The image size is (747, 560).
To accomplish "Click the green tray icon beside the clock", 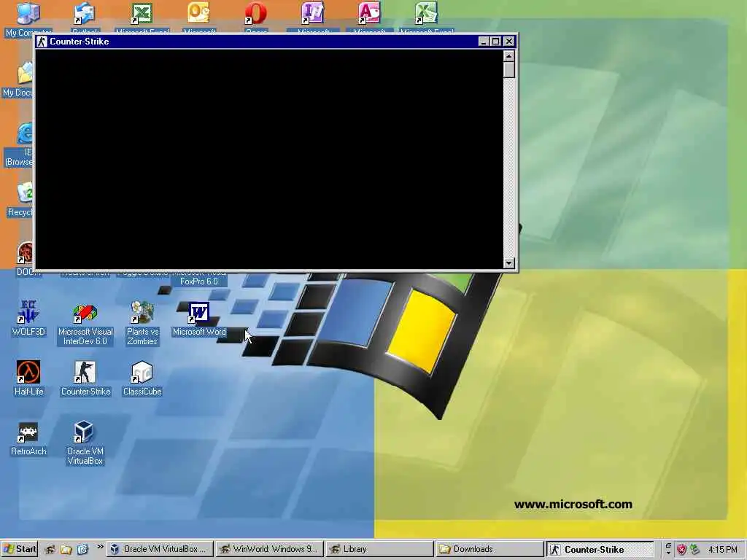I will [694, 549].
